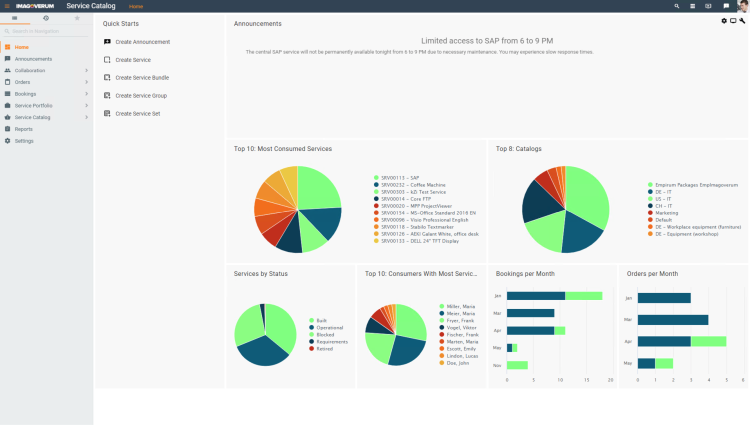Open the favorites star navigation tab
The width and height of the screenshot is (750, 425).
77,19
